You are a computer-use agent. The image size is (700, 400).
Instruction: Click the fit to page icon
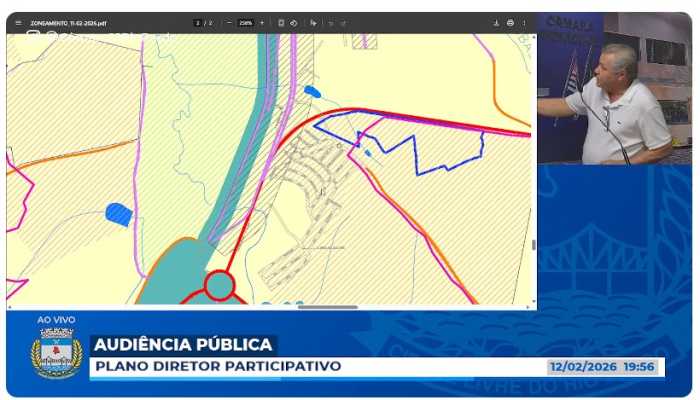click(x=281, y=23)
